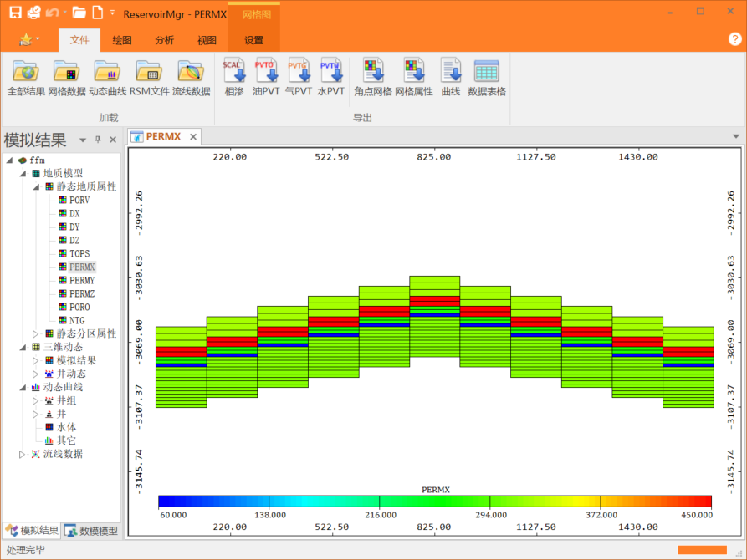Select 其它 in the tree
Image resolution: width=747 pixels, height=560 pixels.
click(x=66, y=440)
